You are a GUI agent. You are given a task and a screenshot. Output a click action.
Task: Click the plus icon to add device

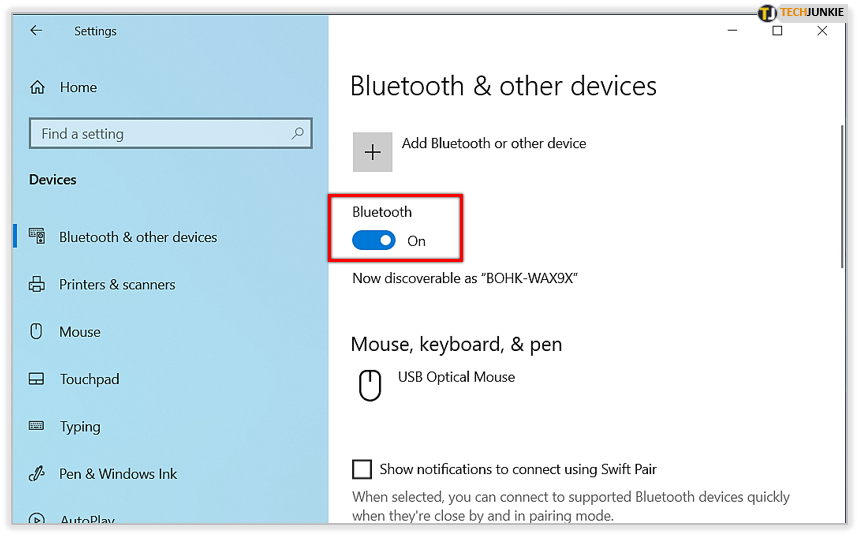click(373, 152)
